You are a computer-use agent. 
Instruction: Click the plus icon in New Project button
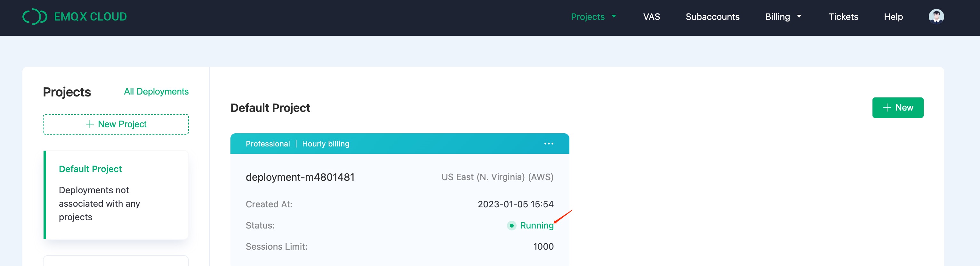tap(90, 124)
